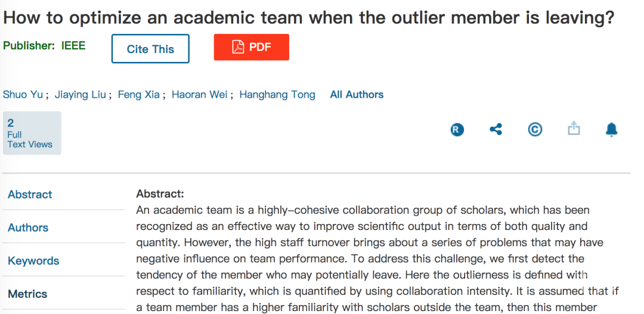Click the Cite This button
The image size is (644, 314).
click(150, 49)
